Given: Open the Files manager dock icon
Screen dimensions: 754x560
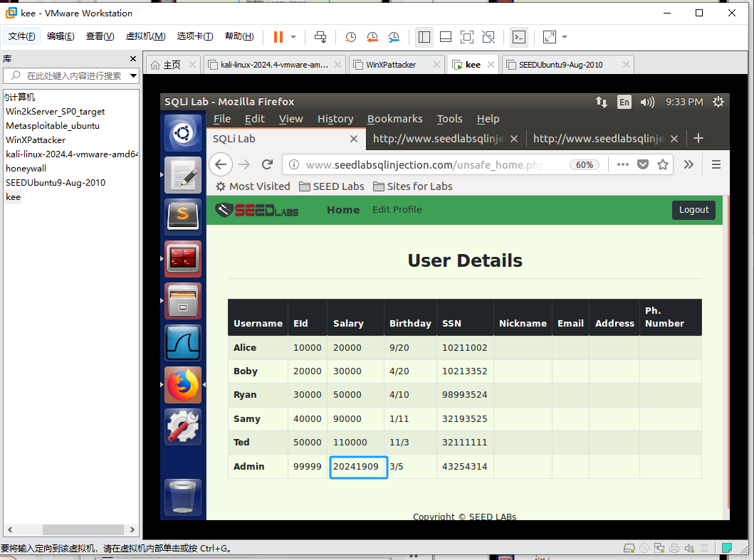Looking at the screenshot, I should [183, 301].
